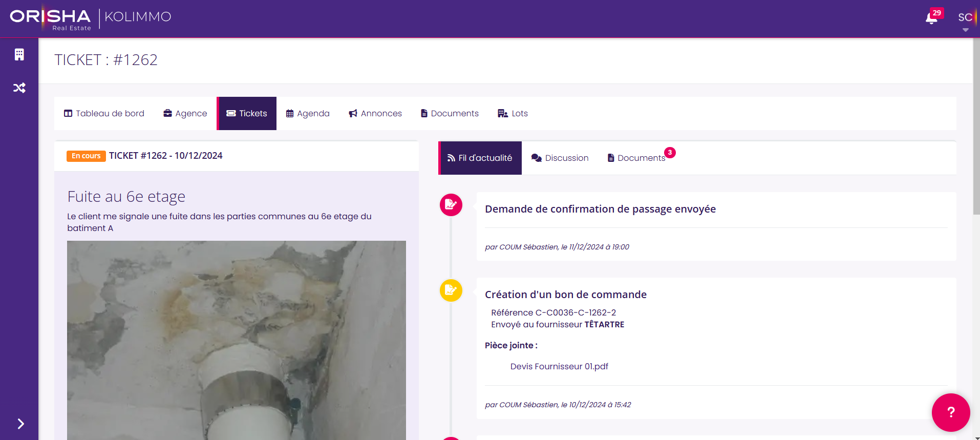Image resolution: width=980 pixels, height=440 pixels.
Task: Open the Discussion tab
Action: [560, 158]
